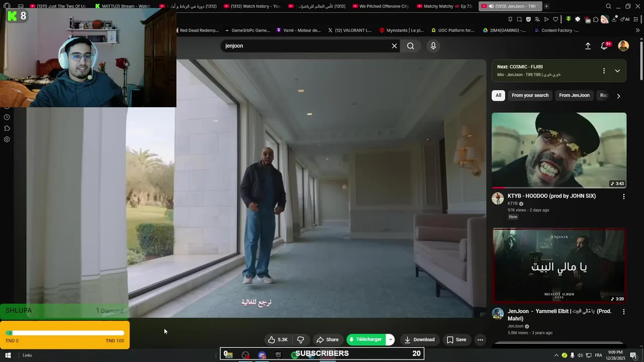Click the YouTube create/upload icon

tap(588, 46)
